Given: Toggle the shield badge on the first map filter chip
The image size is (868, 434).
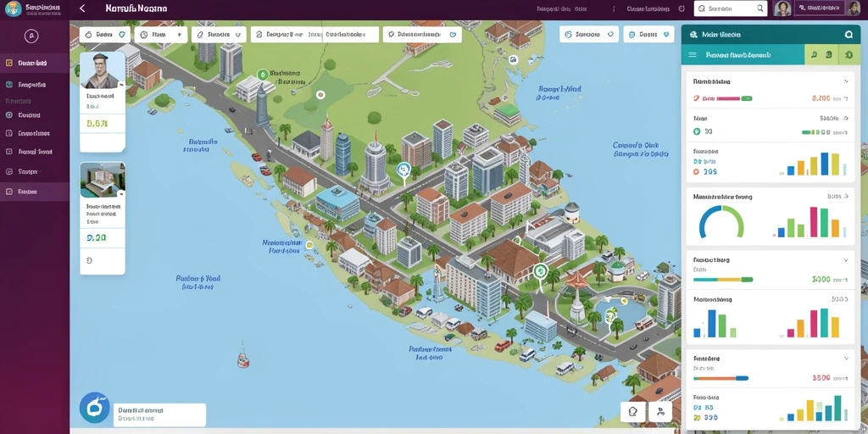Looking at the screenshot, I should coord(122,34).
